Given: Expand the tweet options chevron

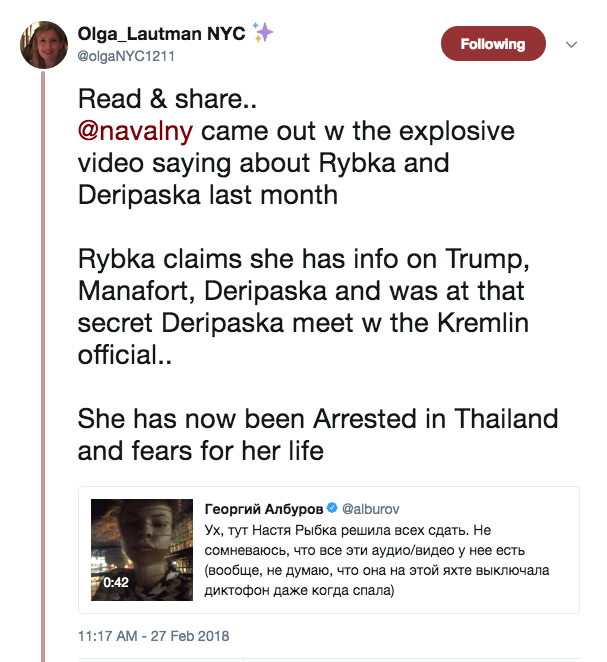Looking at the screenshot, I should click(x=572, y=45).
